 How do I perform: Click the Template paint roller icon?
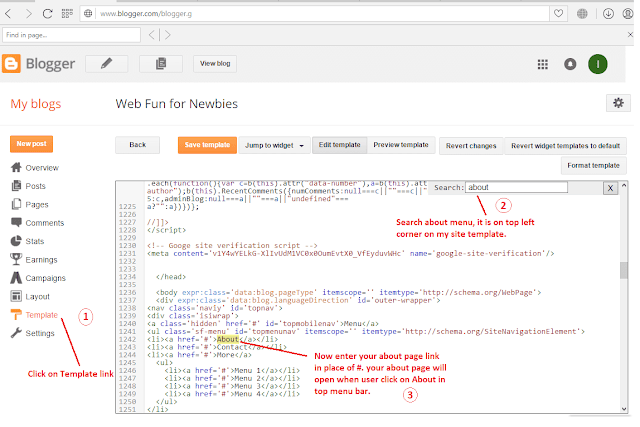click(x=16, y=314)
